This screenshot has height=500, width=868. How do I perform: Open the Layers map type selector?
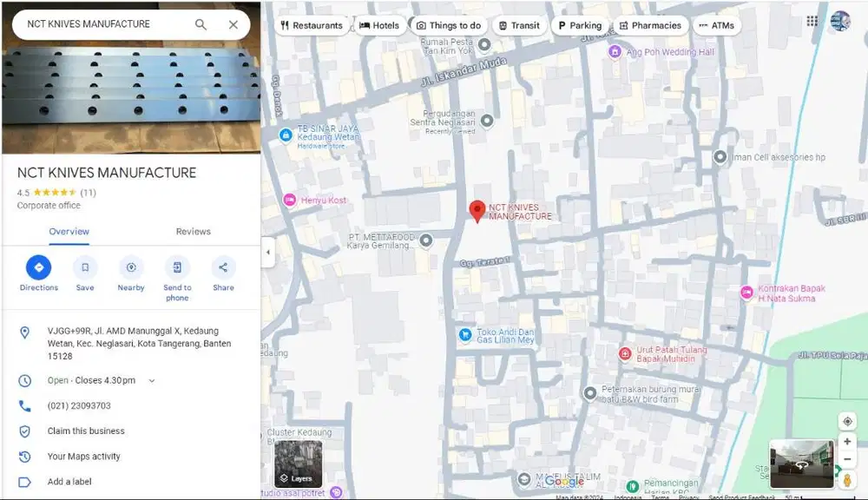(x=298, y=464)
